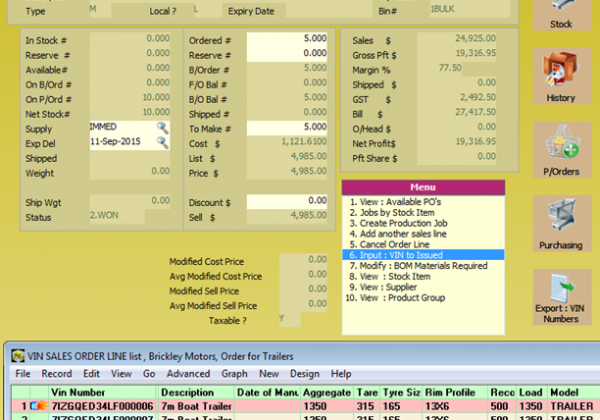Screen dimensions: 600x420
Task: Click the Aggregate column header
Action: click(327, 392)
